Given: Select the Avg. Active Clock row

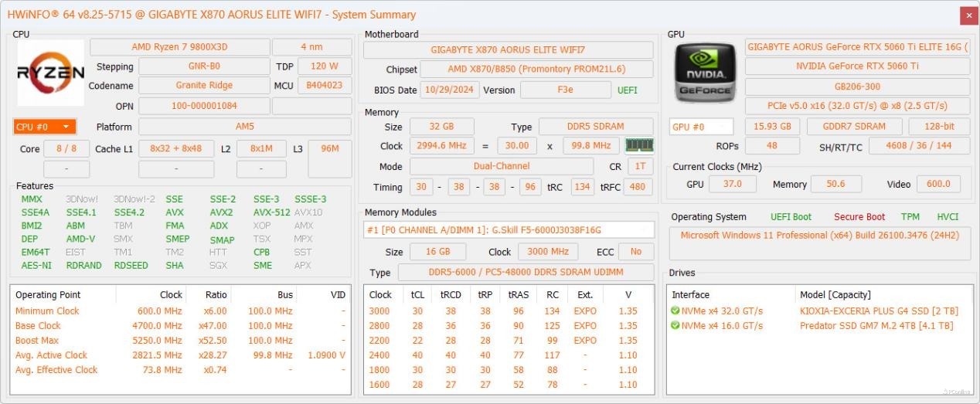Looking at the screenshot, I should [x=181, y=355].
